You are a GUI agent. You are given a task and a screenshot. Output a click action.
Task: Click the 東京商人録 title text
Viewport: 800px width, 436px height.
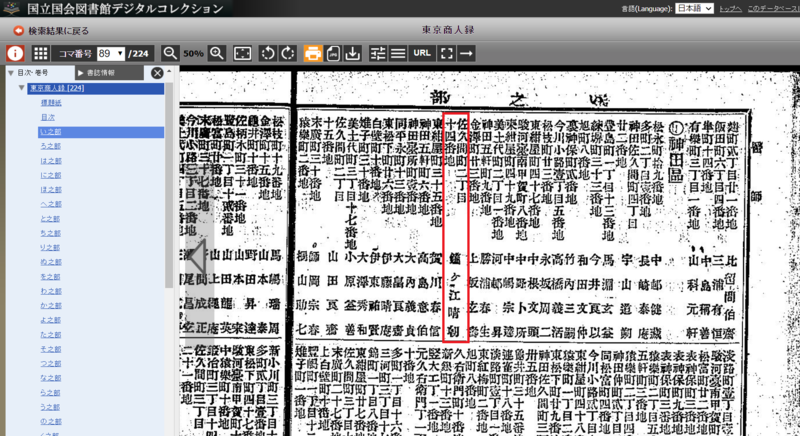[x=447, y=30]
